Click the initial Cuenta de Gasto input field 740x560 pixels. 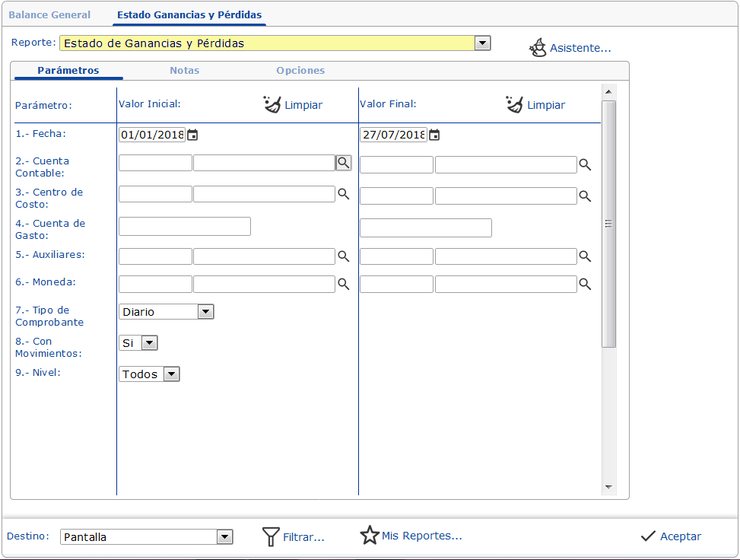pyautogui.click(x=185, y=227)
